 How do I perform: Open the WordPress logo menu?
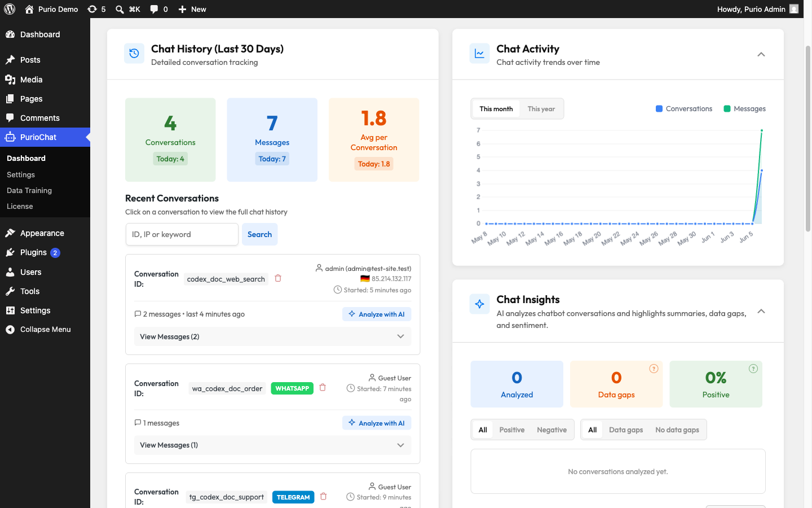pyautogui.click(x=10, y=9)
